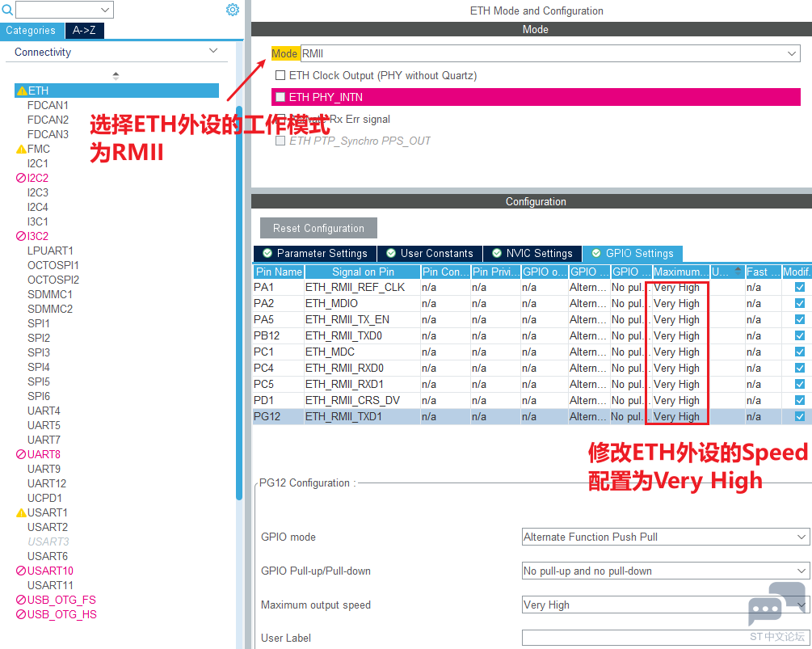The image size is (812, 649).
Task: Select the PD1 ETH_RMII_CRS_DV table row
Action: [532, 400]
